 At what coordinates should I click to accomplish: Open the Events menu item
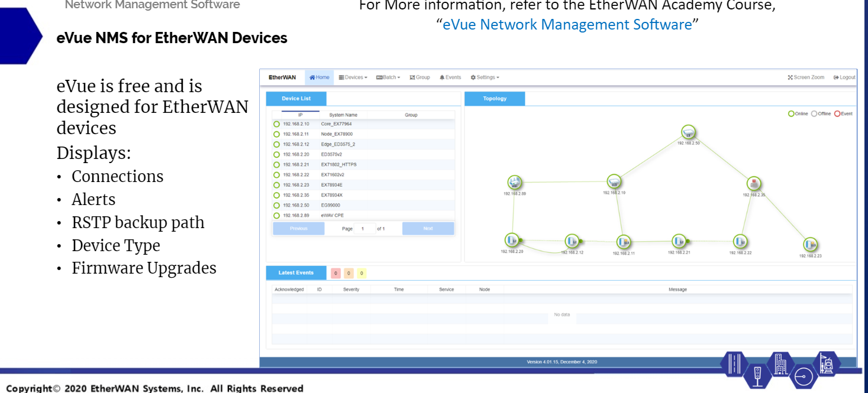[x=450, y=77]
